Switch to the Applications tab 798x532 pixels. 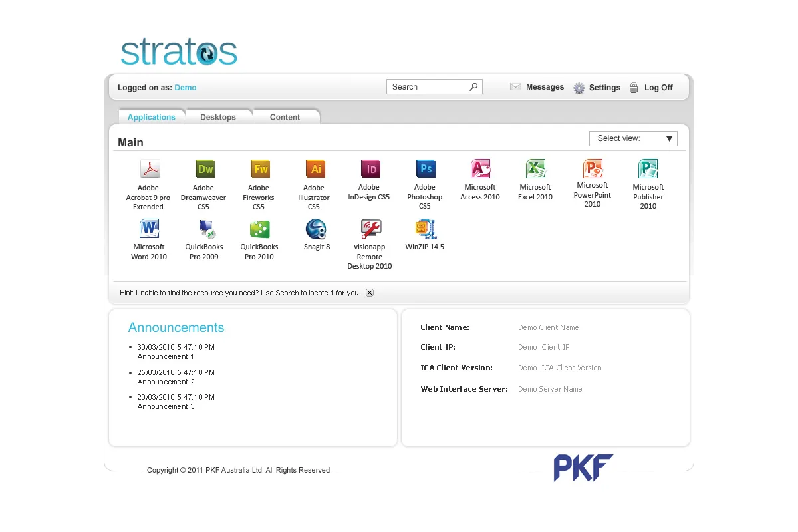[x=152, y=117]
